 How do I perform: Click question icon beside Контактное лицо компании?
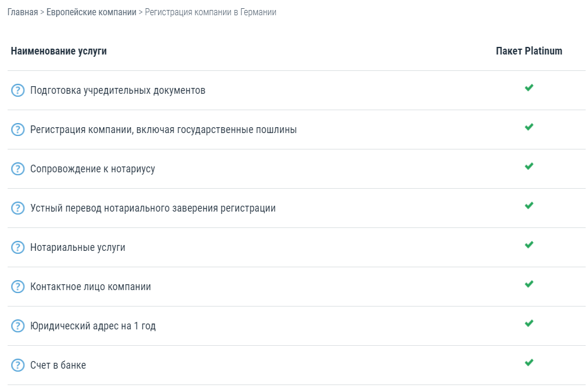(18, 287)
